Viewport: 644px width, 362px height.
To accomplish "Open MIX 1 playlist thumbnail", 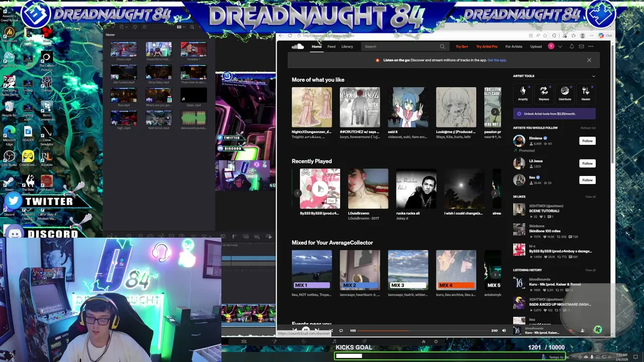I will (311, 270).
